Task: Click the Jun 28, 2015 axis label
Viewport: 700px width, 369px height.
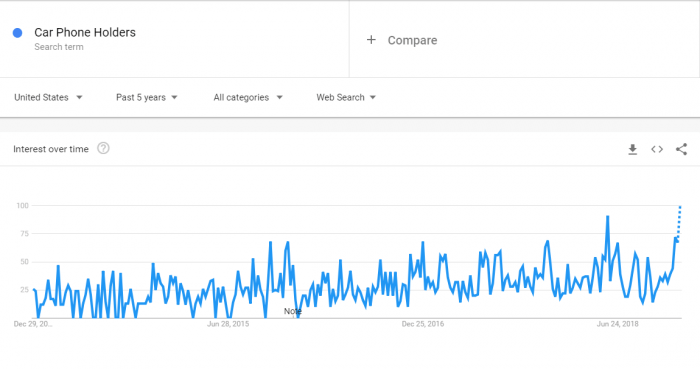Action: pyautogui.click(x=228, y=324)
